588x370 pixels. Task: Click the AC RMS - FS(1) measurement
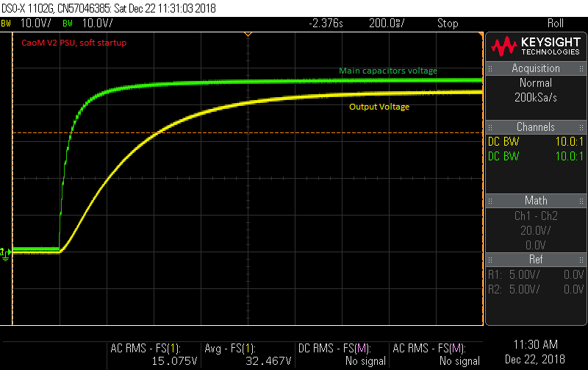click(x=154, y=355)
